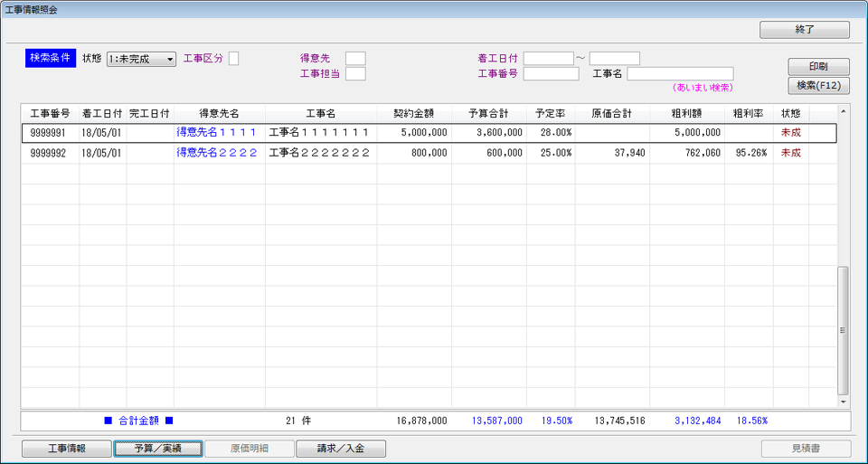Open 工事情報 at the bottom
Screen dimensions: 868x464
(x=66, y=449)
